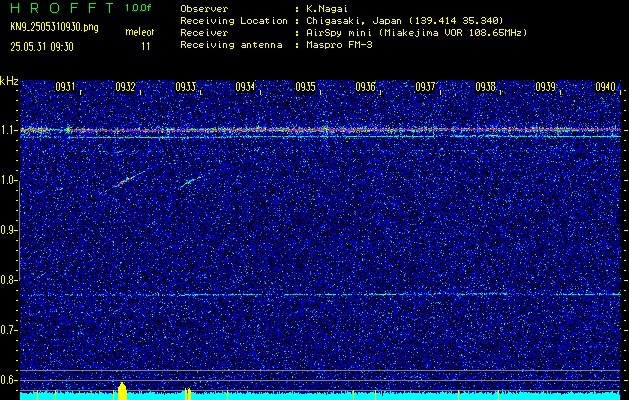Click the Receiving antenna label
The height and width of the screenshot is (400, 629).
[x=231, y=45]
